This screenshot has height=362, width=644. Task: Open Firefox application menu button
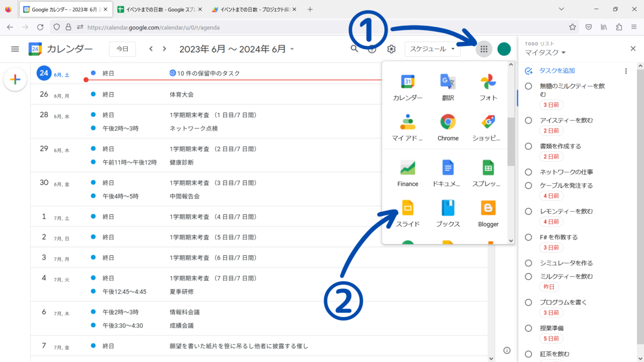(634, 27)
